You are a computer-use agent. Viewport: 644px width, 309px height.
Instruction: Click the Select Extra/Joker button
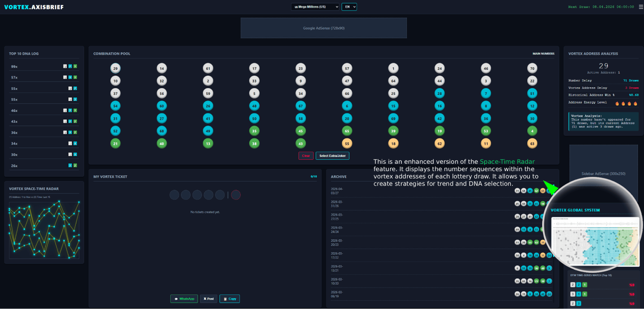pyautogui.click(x=332, y=156)
